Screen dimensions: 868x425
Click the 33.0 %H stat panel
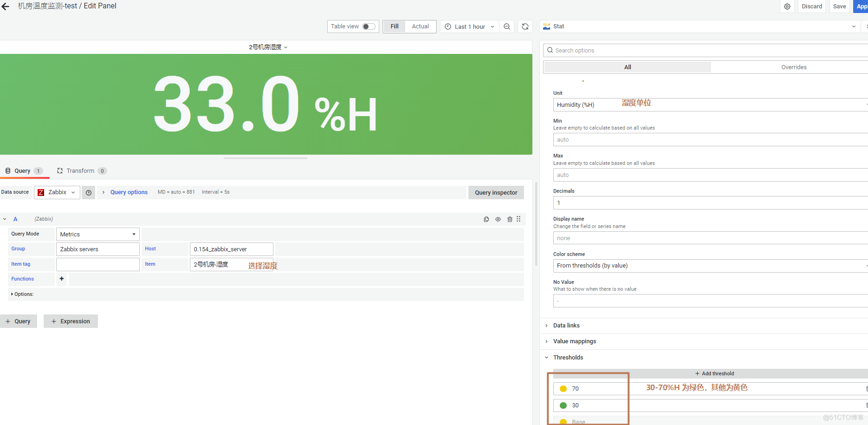click(x=266, y=104)
